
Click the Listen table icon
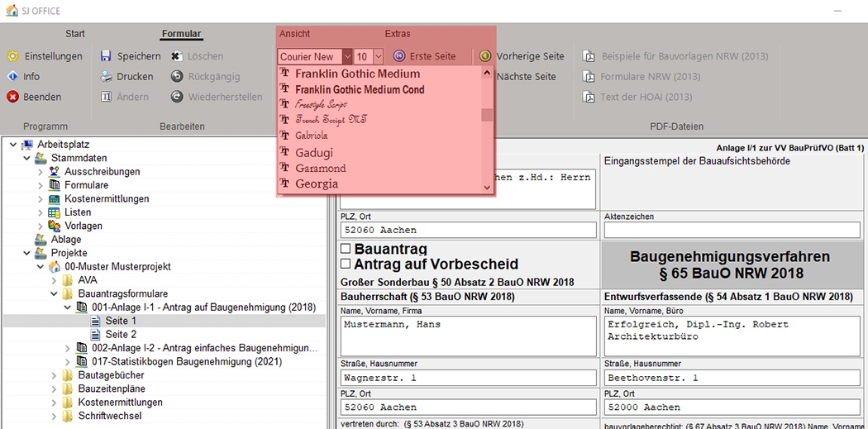[x=55, y=212]
